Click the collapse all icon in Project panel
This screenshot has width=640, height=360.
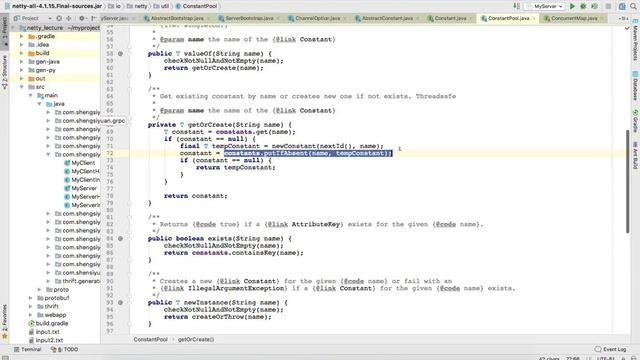pyautogui.click(x=69, y=18)
